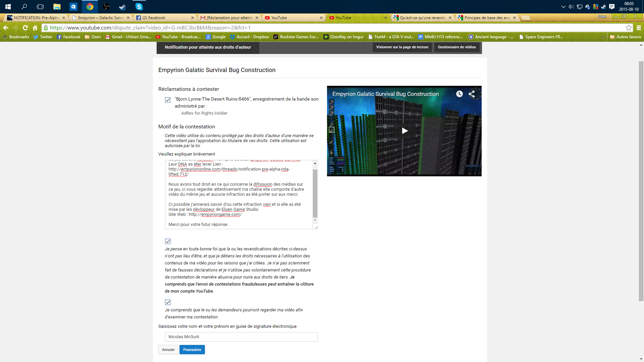Expand more bookmarks chevron
The height and width of the screenshot is (362, 644).
pyautogui.click(x=603, y=37)
